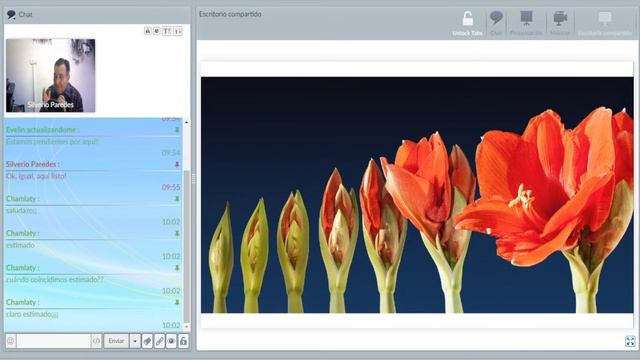
Task: Click pin icon on Chamlaty cuándo coincidimos message
Action: pyautogui.click(x=177, y=268)
